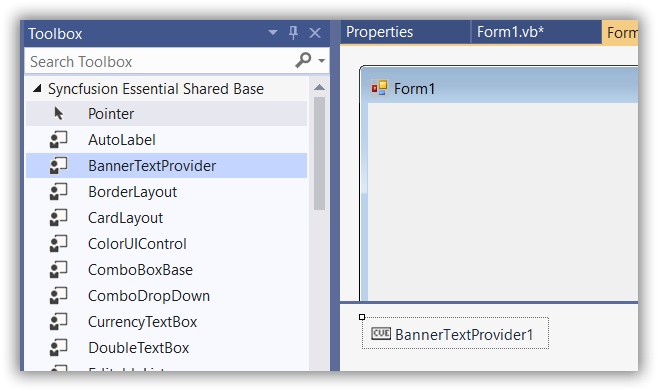658x391 pixels.
Task: Click the Toolbox scrollbar up arrow
Action: tap(319, 87)
